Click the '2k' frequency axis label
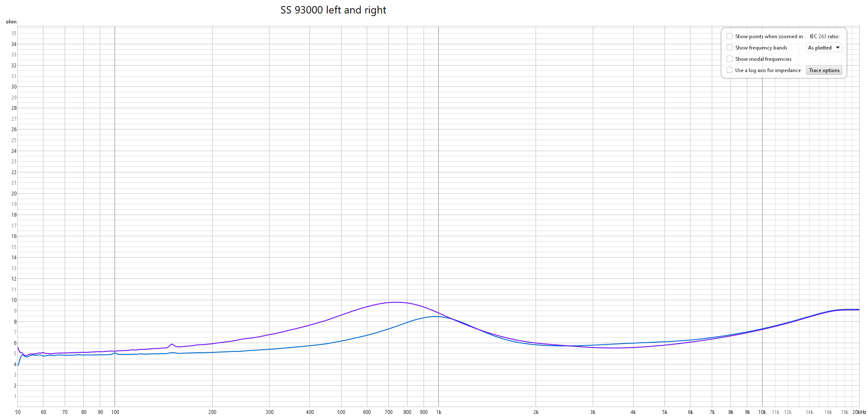The width and height of the screenshot is (868, 417). click(x=536, y=412)
